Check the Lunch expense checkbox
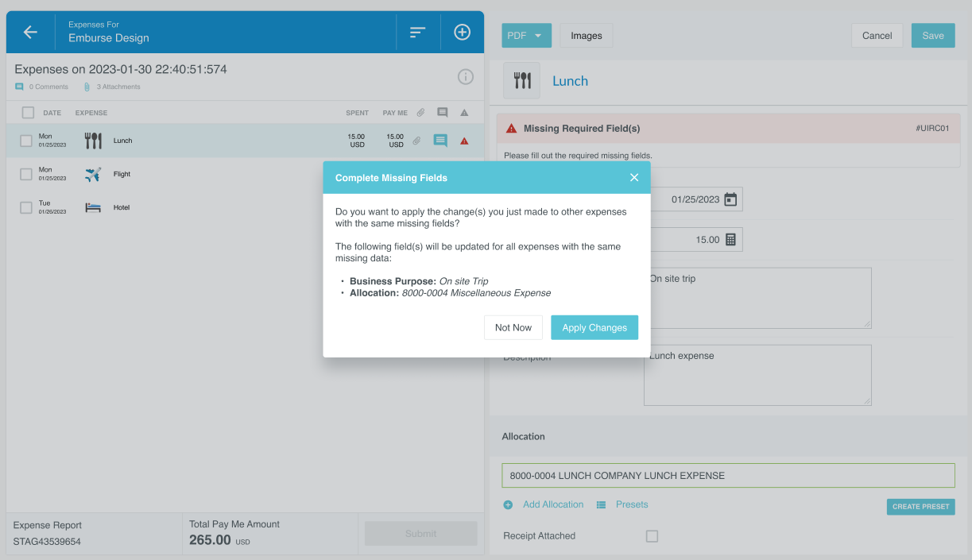This screenshot has height=560, width=972. click(26, 141)
